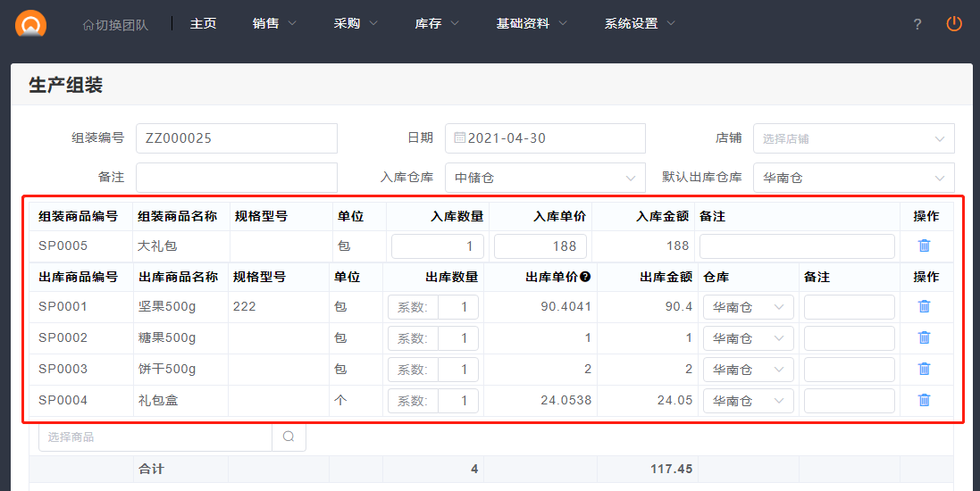Viewport: 980px width, 491px height.
Task: Click the 选择商品 search input box
Action: pyautogui.click(x=155, y=437)
